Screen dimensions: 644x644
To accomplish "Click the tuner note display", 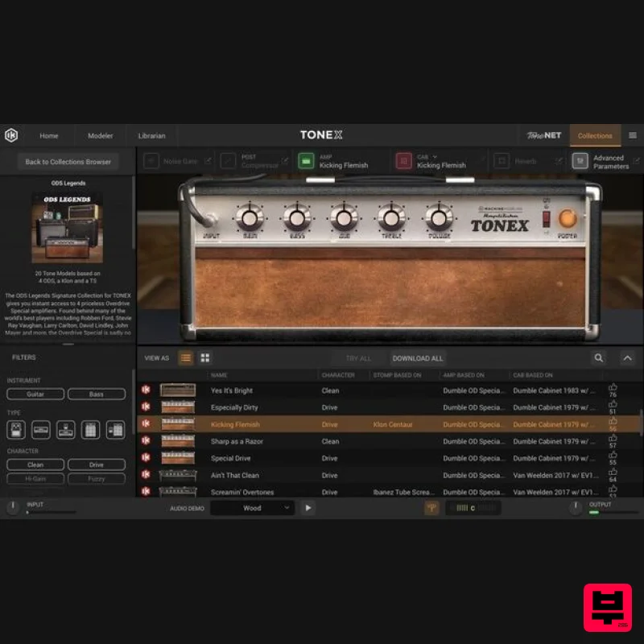I will 473,508.
